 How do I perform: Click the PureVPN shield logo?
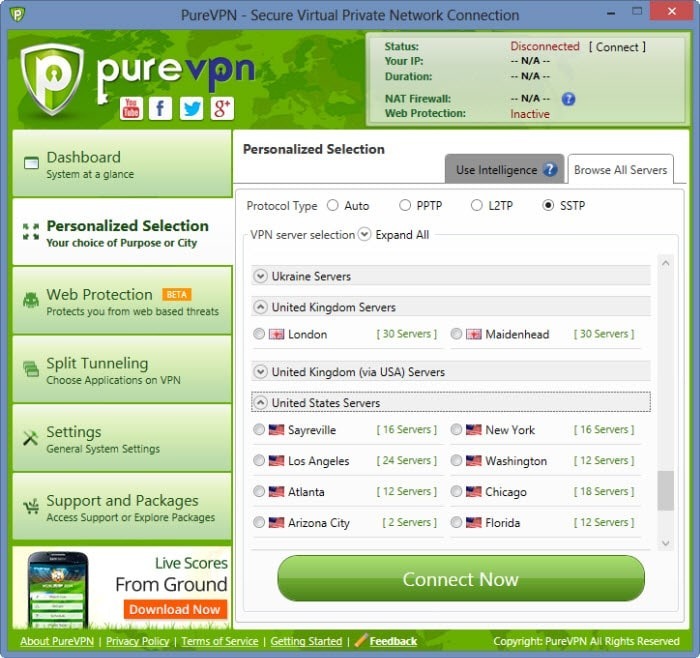(x=52, y=79)
